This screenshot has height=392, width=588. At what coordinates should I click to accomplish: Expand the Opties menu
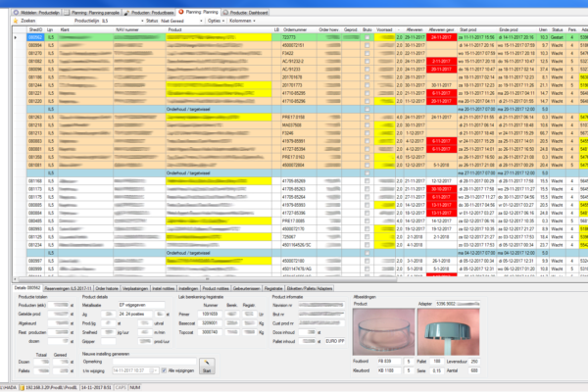[216, 21]
